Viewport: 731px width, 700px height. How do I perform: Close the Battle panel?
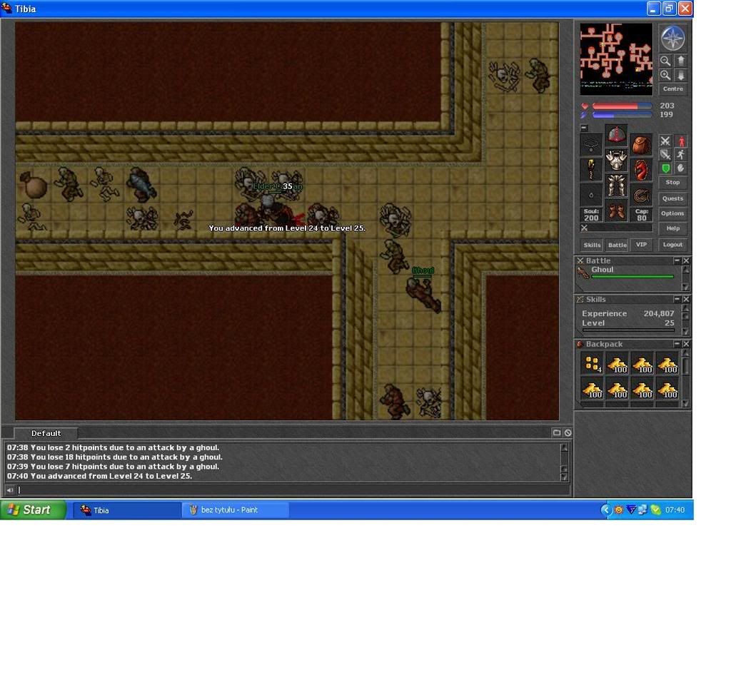pyautogui.click(x=686, y=261)
